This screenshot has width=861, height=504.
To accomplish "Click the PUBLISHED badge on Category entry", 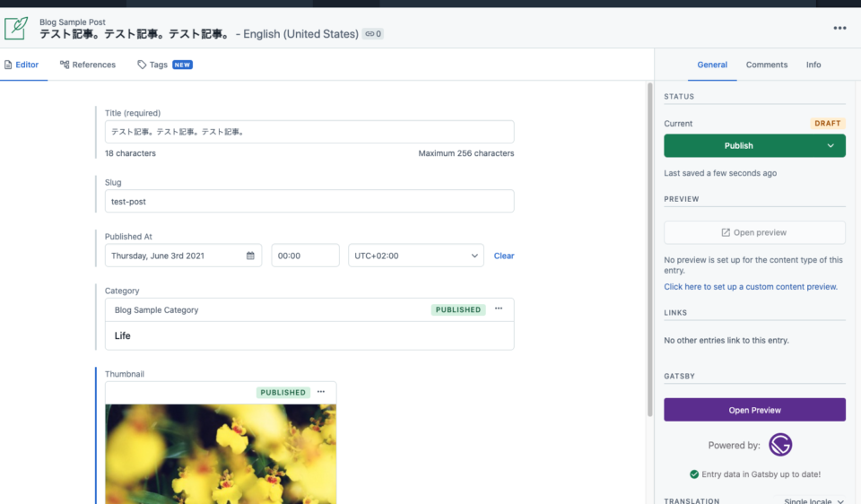I will pos(458,309).
